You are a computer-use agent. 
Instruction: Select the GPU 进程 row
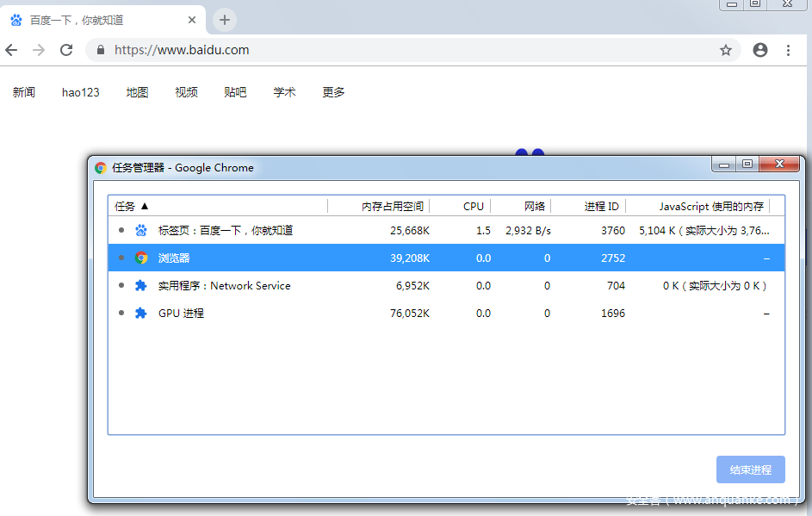tap(181, 314)
